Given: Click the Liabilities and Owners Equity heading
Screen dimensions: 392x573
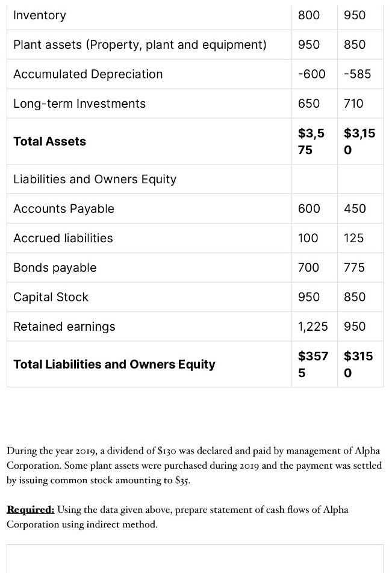Looking at the screenshot, I should 95,179.
